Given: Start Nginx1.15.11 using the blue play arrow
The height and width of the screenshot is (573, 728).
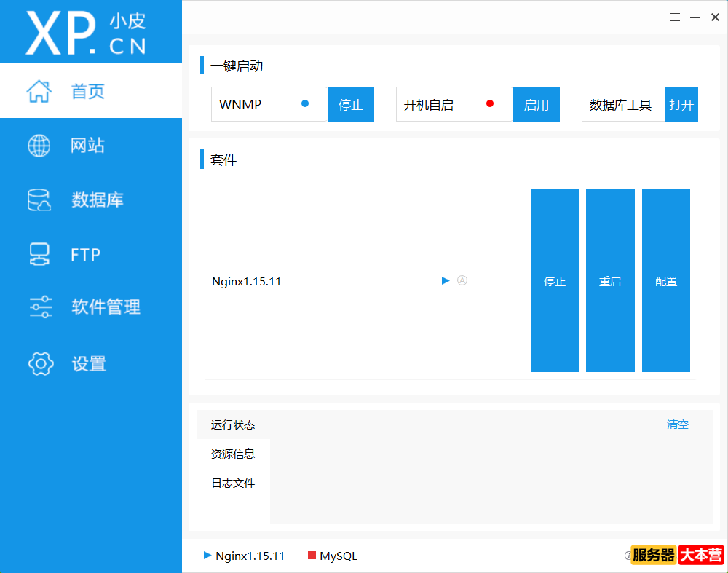Looking at the screenshot, I should click(x=445, y=280).
